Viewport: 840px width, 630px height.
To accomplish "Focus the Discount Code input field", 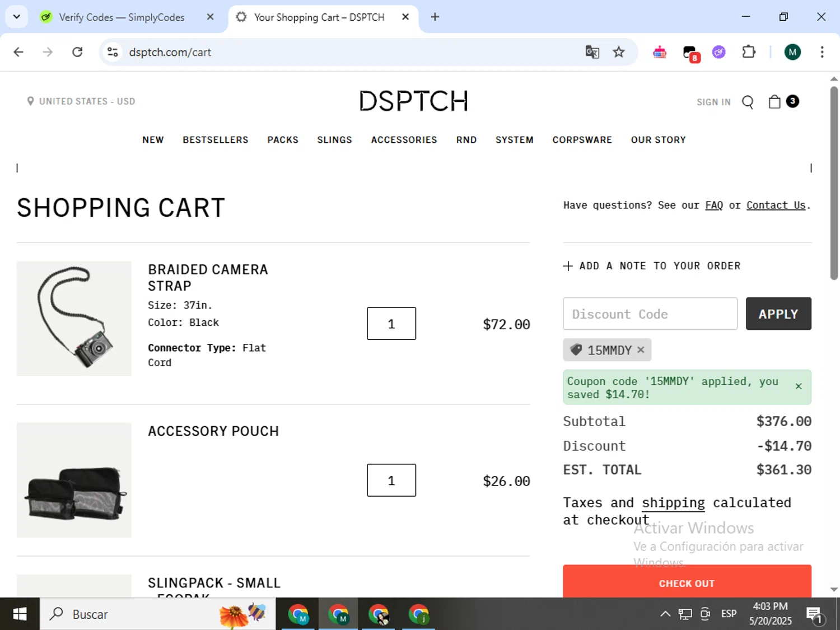I will [650, 314].
